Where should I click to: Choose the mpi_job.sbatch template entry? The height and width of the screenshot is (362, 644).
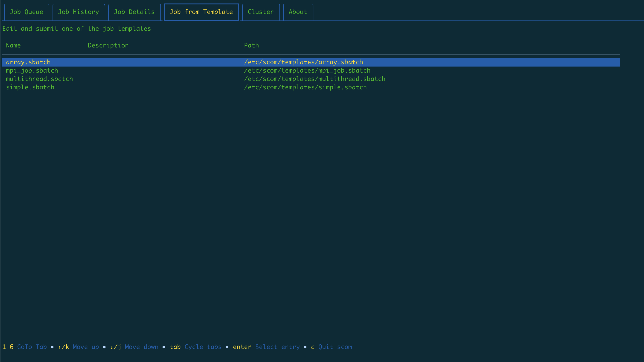pos(32,70)
